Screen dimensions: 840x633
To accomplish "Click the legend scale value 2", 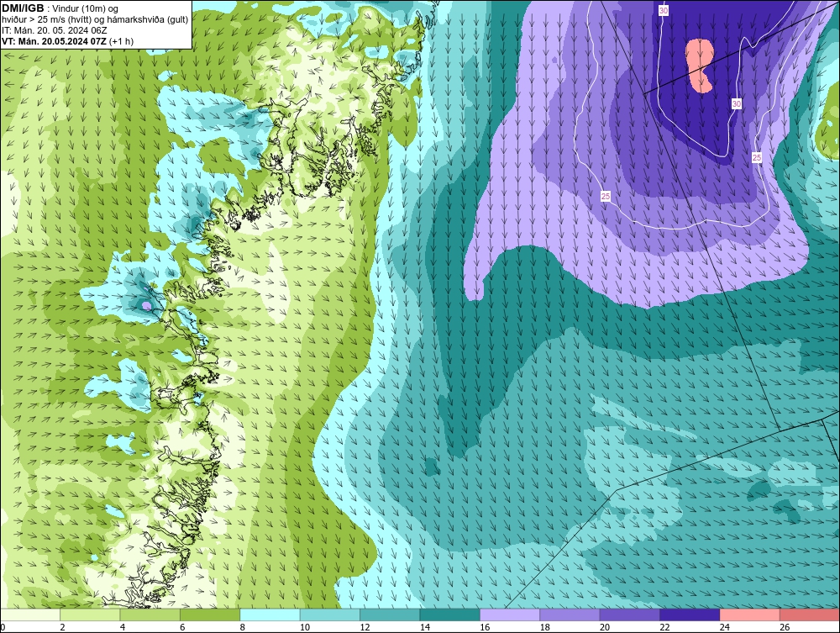I will tap(62, 627).
